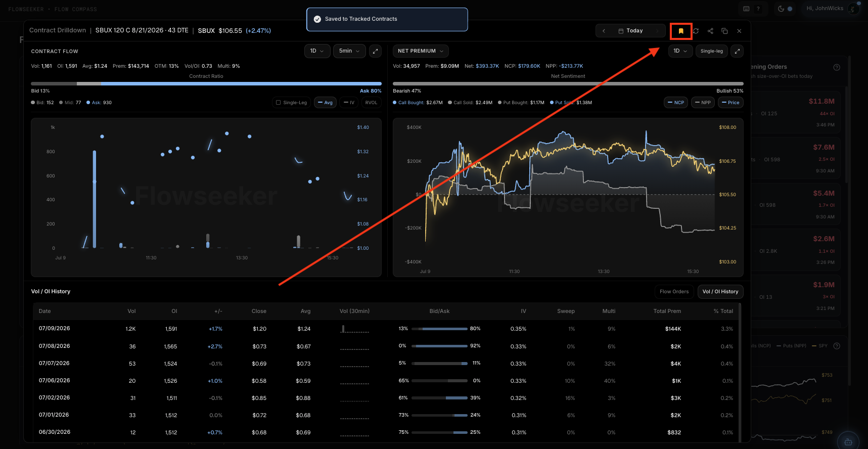
Task: Click the SBUX ticker in drilldown header
Action: (206, 31)
